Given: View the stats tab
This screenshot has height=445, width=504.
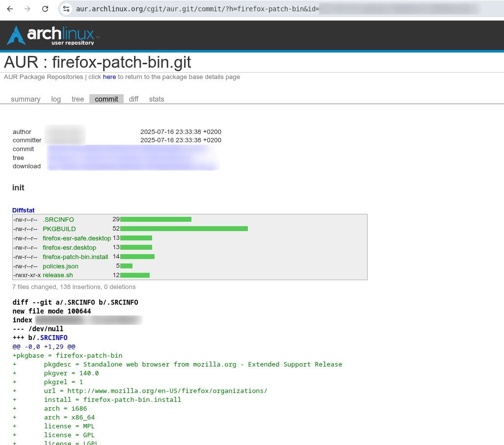Looking at the screenshot, I should pos(157,99).
